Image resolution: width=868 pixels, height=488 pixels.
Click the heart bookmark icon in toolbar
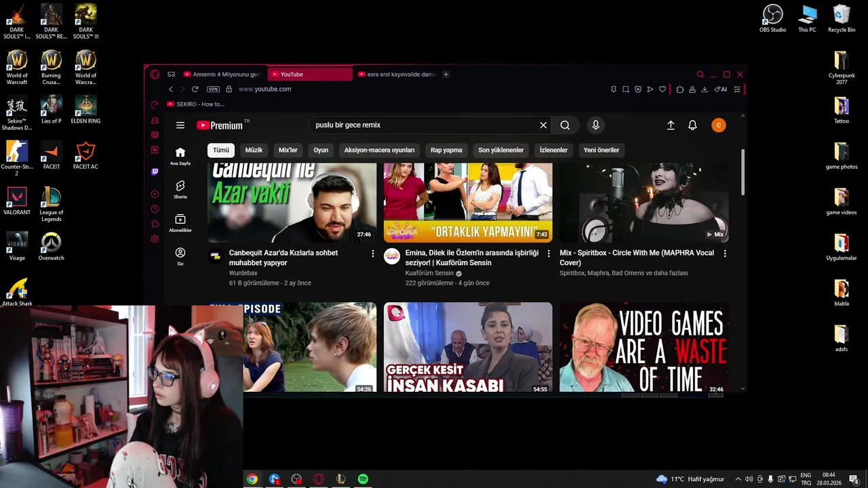[x=663, y=89]
